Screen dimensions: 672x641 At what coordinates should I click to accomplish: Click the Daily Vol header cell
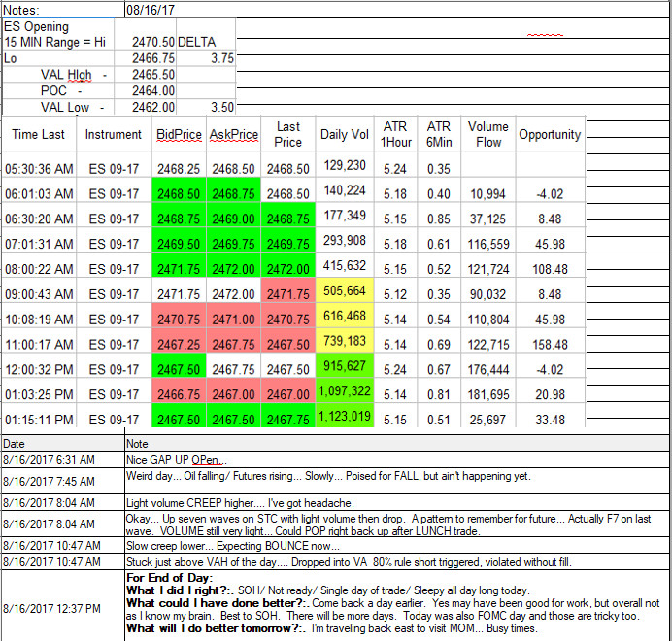(345, 134)
